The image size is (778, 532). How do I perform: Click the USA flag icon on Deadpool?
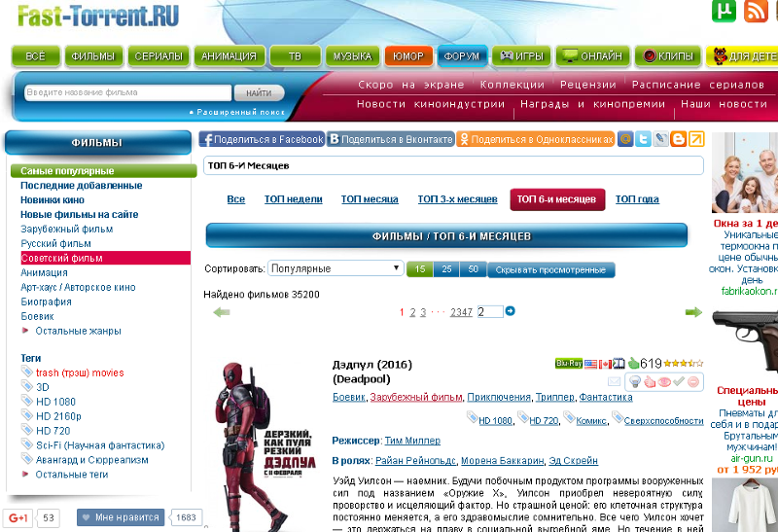590,365
